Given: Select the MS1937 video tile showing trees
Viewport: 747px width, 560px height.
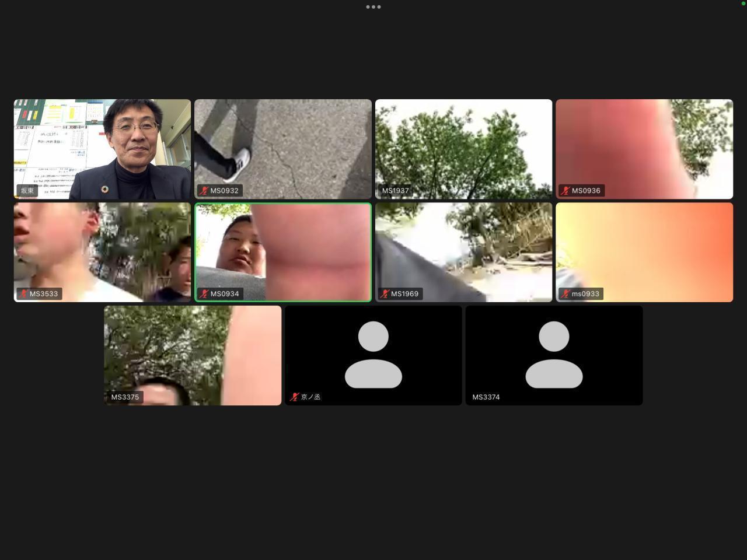Looking at the screenshot, I should click(x=463, y=149).
